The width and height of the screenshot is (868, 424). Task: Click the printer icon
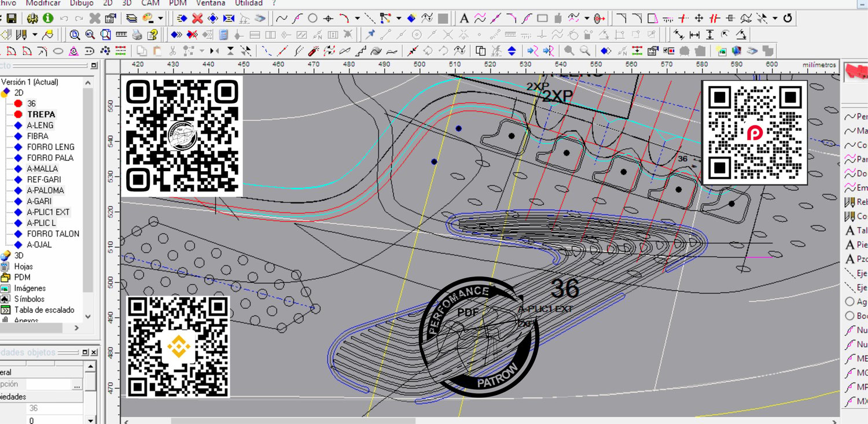137,35
